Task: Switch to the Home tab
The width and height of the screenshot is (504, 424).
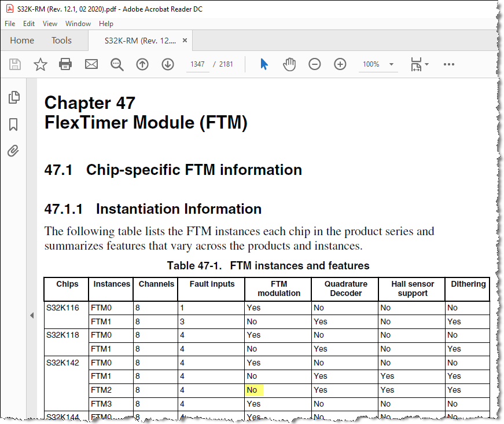Action: click(x=22, y=41)
